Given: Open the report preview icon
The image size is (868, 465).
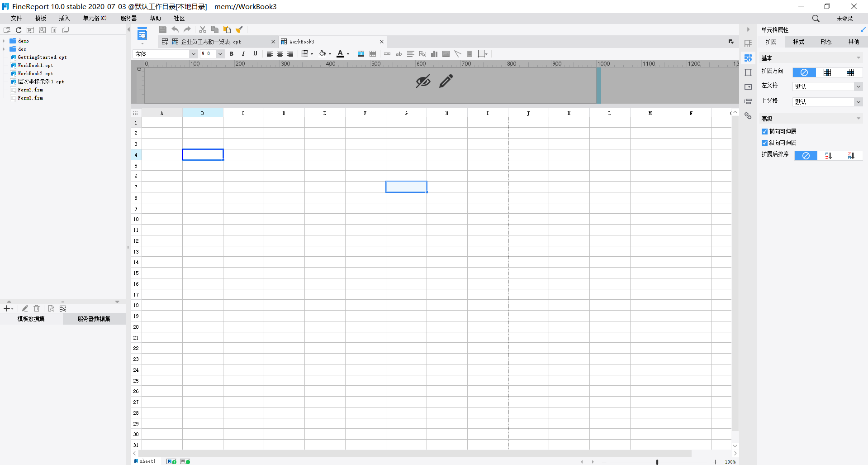Looking at the screenshot, I should click(x=142, y=34).
